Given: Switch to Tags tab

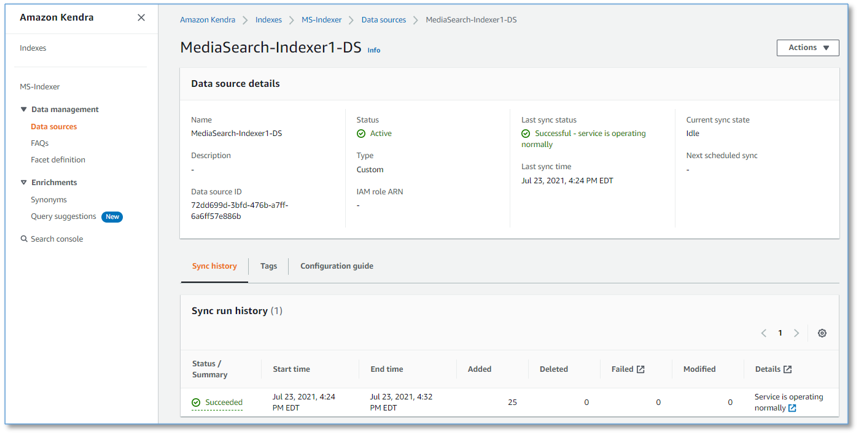Looking at the screenshot, I should (268, 266).
